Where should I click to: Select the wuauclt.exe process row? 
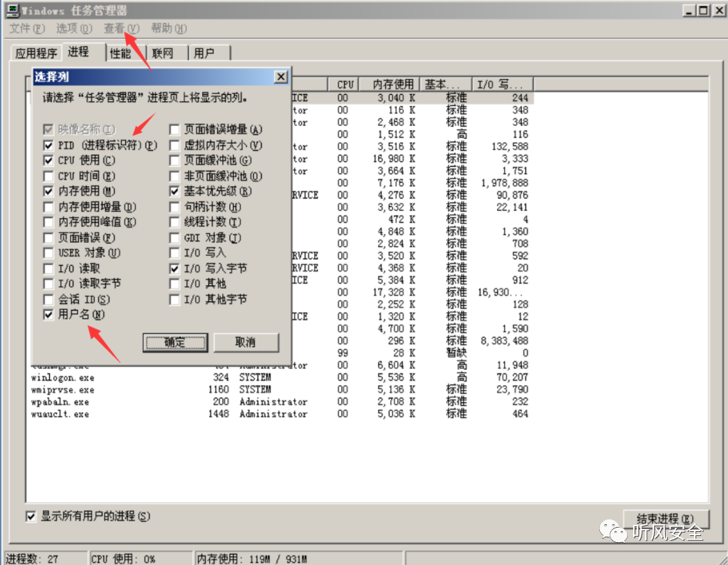tap(280, 414)
